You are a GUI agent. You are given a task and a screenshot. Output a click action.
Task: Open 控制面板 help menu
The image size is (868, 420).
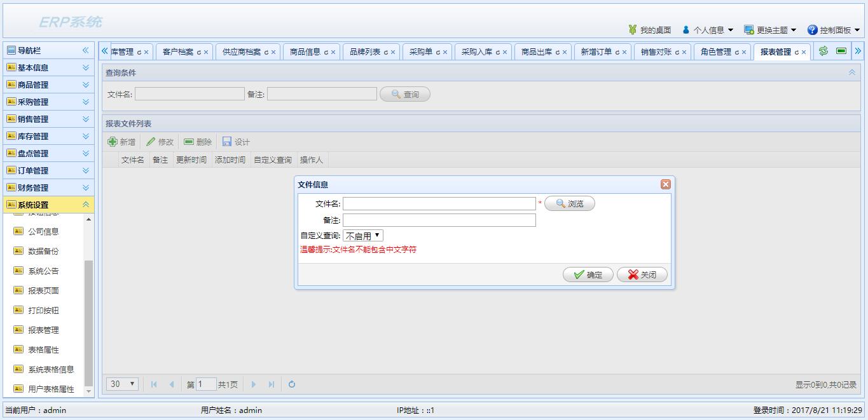tap(833, 30)
